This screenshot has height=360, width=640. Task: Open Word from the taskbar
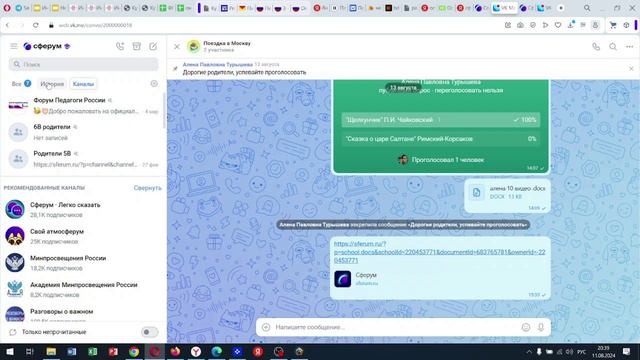72,351
